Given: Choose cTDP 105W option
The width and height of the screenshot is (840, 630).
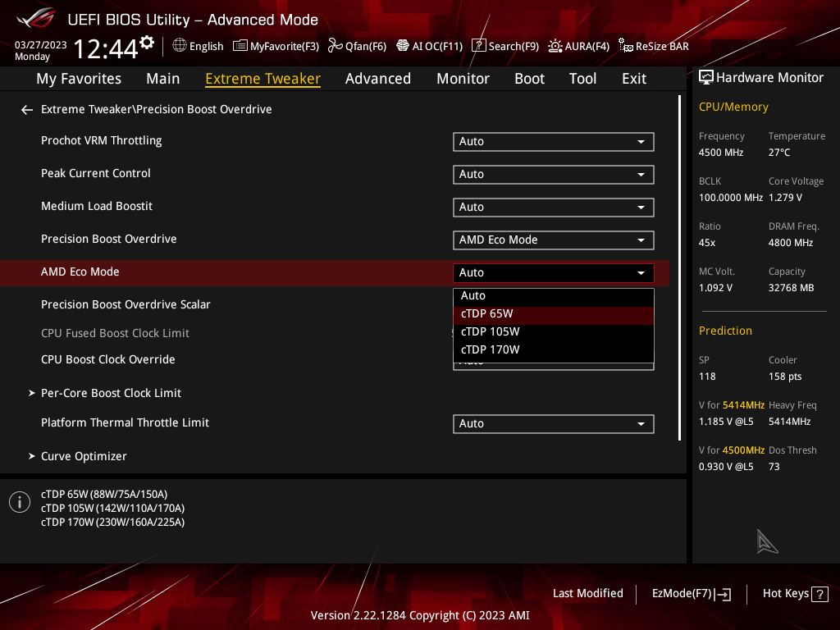Looking at the screenshot, I should (554, 332).
